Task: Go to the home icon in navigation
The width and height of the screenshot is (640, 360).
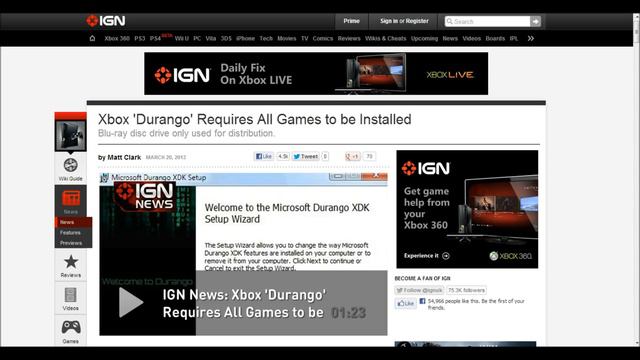Action: 92,38
